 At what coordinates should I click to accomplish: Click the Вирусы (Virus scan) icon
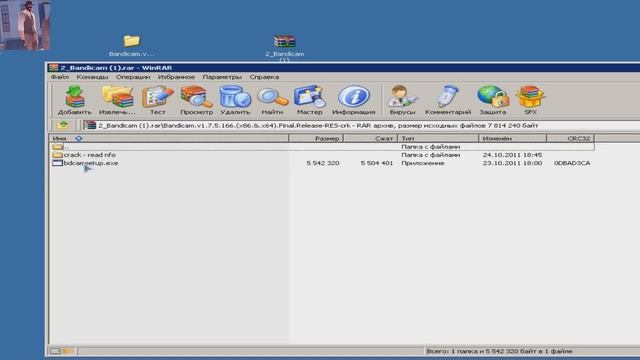point(402,100)
